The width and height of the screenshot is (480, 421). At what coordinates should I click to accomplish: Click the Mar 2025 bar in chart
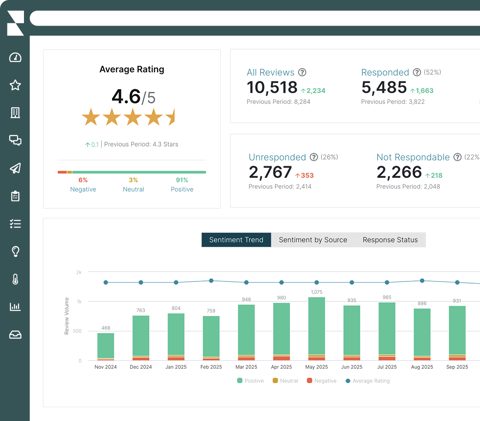(x=246, y=332)
